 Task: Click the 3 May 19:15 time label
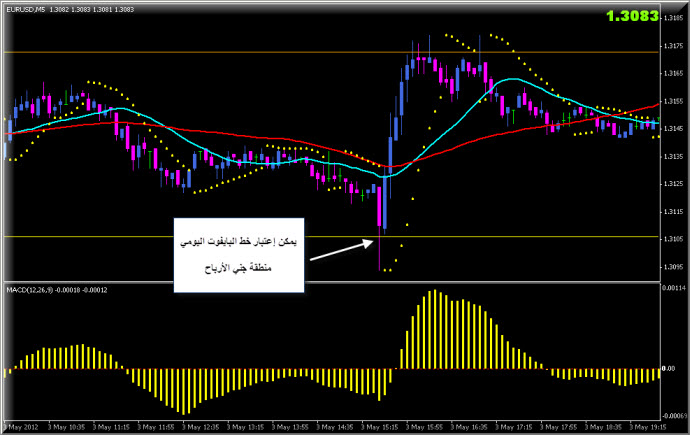coord(648,427)
